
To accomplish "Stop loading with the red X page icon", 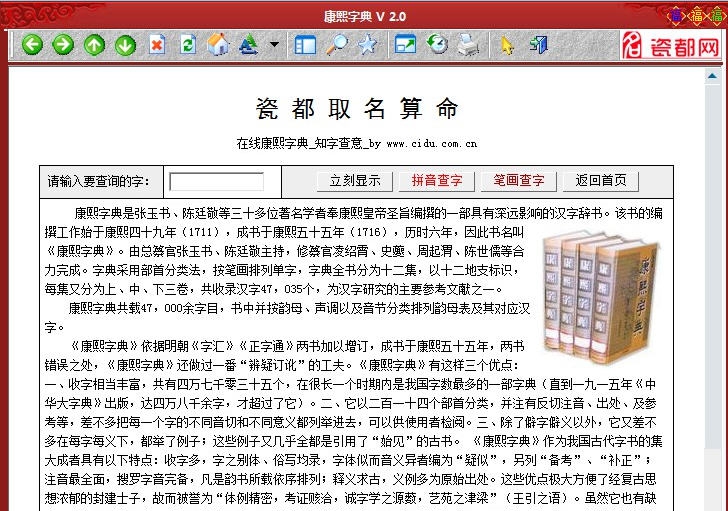I will pyautogui.click(x=157, y=45).
